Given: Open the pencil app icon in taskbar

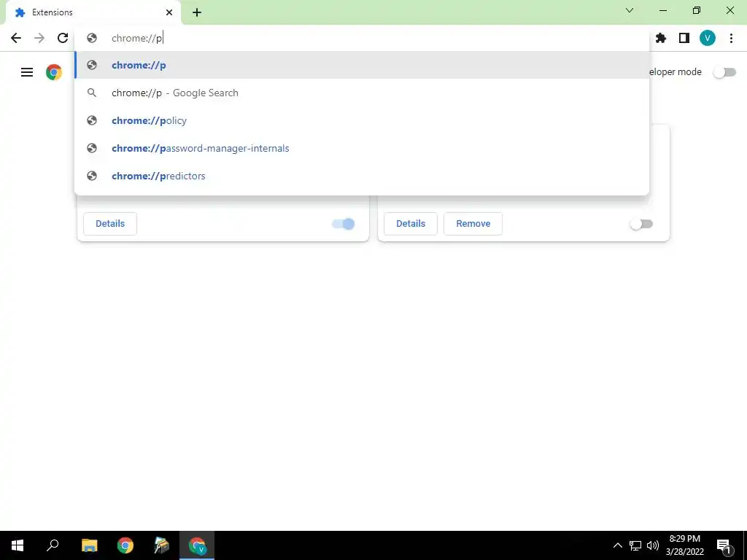Looking at the screenshot, I should pyautogui.click(x=161, y=545).
